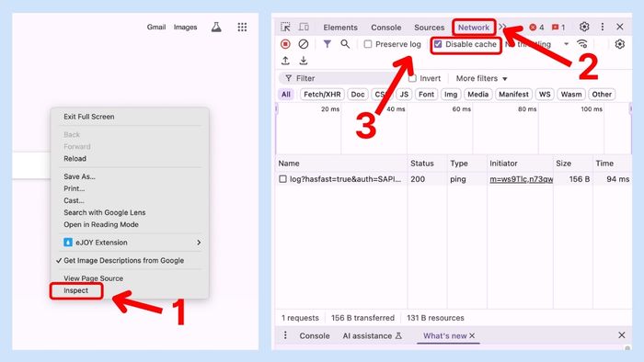Open DevTools settings gear
The width and height of the screenshot is (644, 362).
pyautogui.click(x=584, y=27)
